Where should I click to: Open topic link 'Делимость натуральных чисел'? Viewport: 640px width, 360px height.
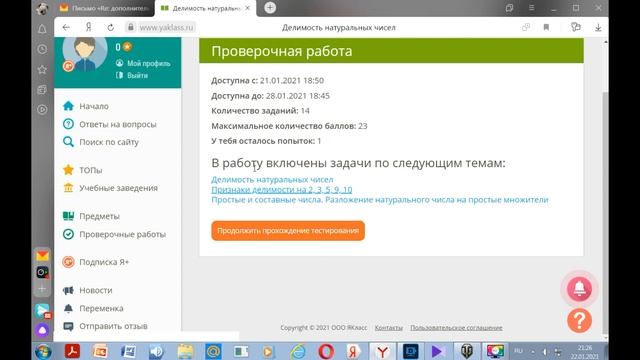(x=272, y=180)
